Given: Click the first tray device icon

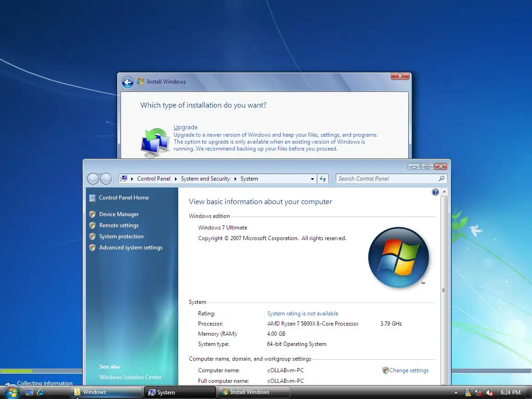Looking at the screenshot, I should click(x=467, y=393).
